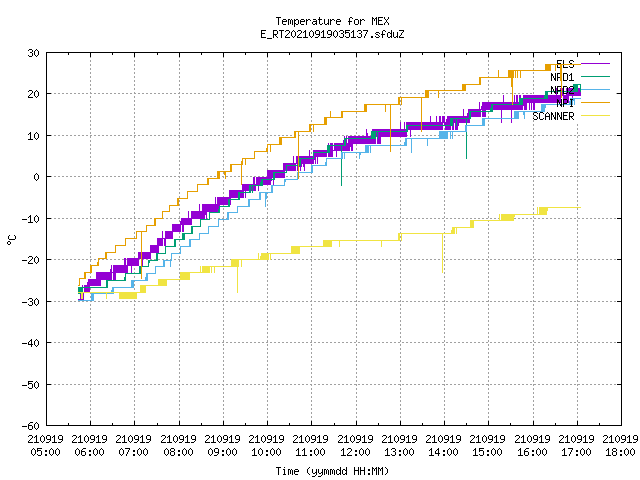Click the NPD2 legend label
Image resolution: width=640 pixels, height=480 pixels.
[562, 90]
